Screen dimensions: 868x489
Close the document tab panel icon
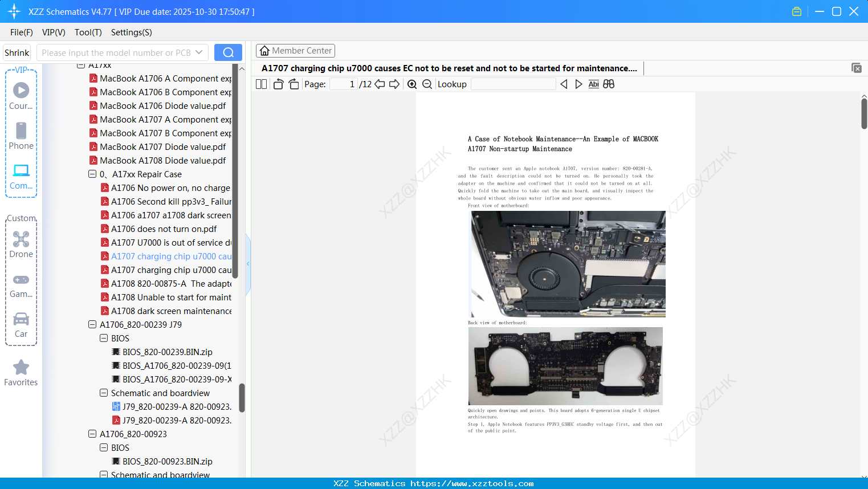[x=857, y=68]
